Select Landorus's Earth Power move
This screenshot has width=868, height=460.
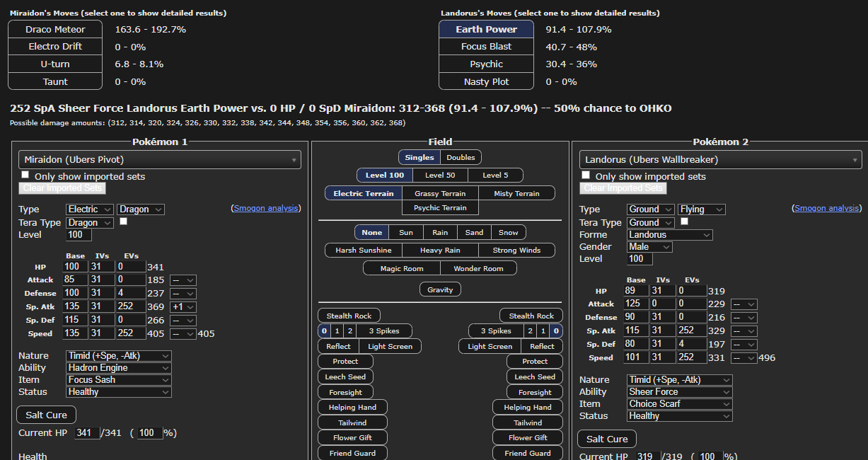(486, 29)
